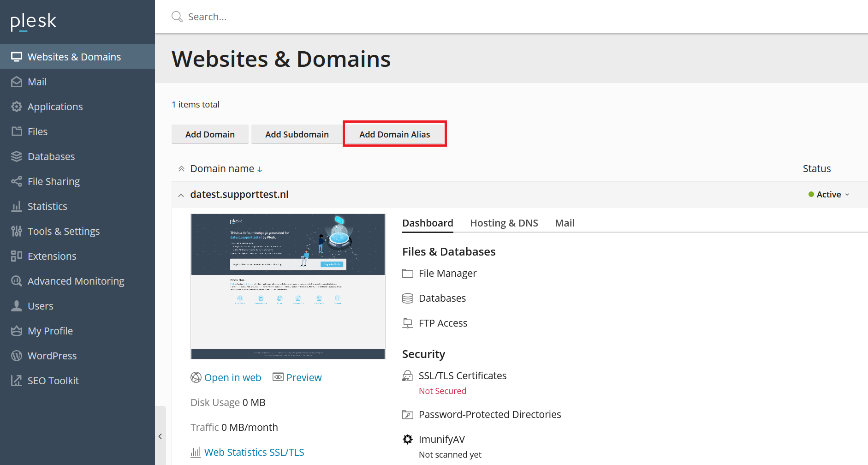Click the Tools & Settings sliders icon
This screenshot has width=868, height=465.
point(17,231)
